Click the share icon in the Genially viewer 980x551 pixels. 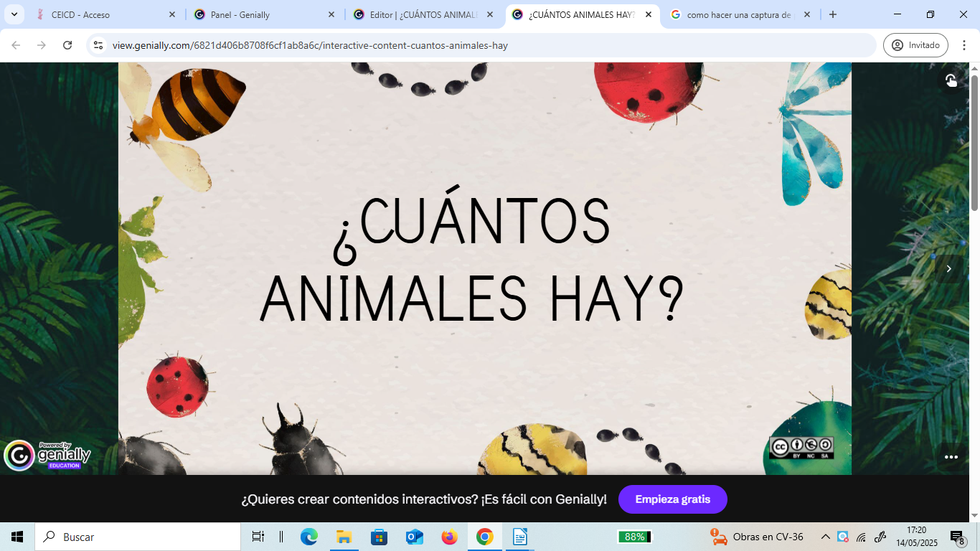point(951,81)
